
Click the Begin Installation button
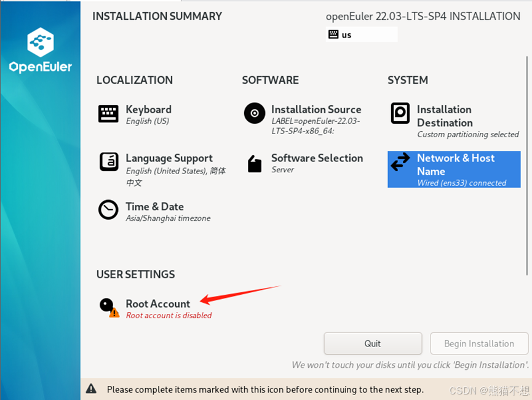click(479, 343)
